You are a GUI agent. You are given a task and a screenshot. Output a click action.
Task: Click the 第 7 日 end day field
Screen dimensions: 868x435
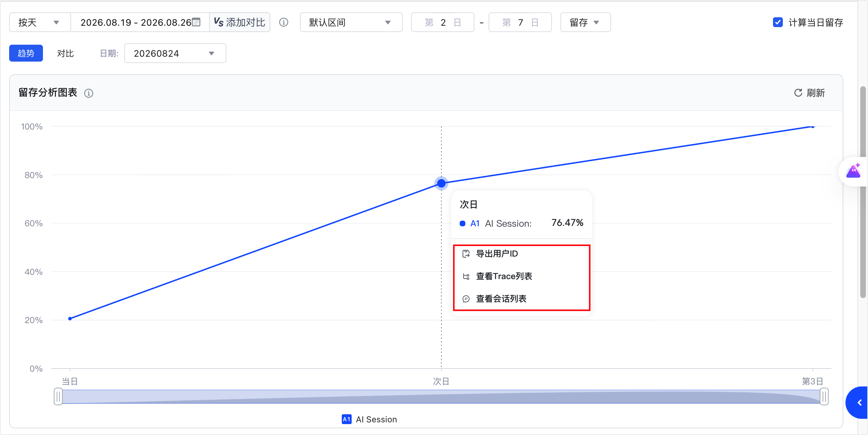coord(520,23)
